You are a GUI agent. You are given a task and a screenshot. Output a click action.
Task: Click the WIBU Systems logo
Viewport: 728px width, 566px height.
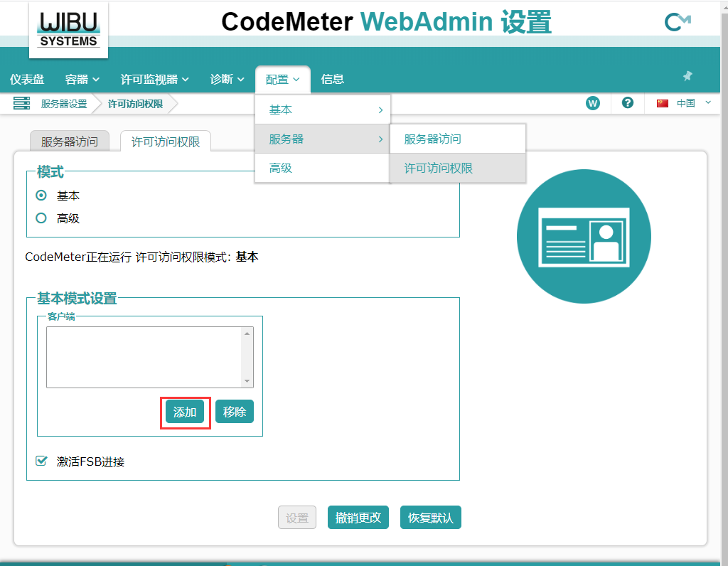click(69, 31)
